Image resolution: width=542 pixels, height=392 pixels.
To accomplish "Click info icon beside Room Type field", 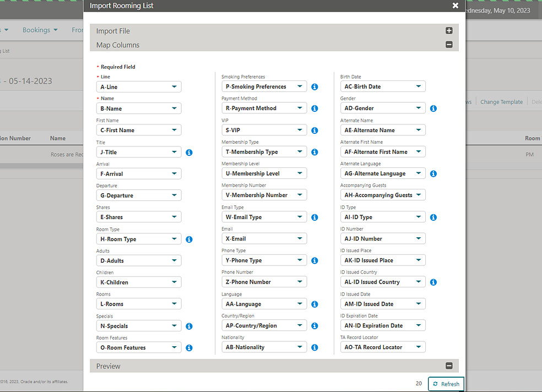I will point(189,239).
